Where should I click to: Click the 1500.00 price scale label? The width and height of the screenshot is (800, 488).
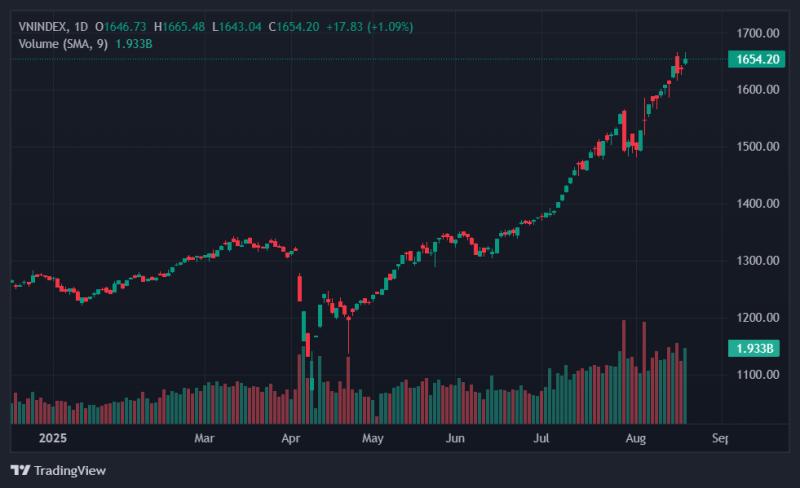pyautogui.click(x=757, y=147)
